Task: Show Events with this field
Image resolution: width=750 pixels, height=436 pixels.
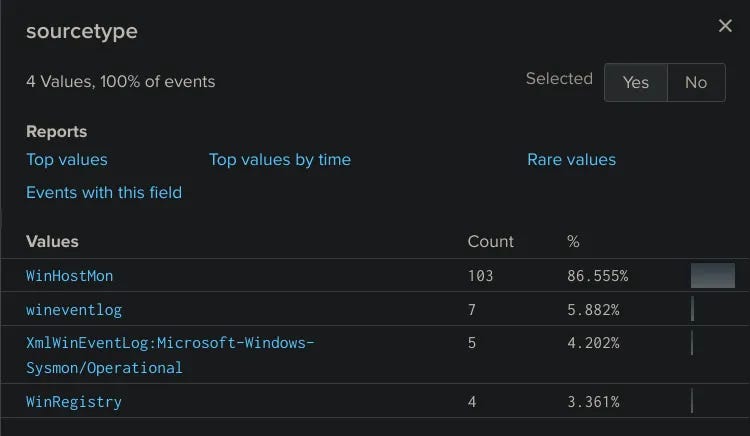Action: coord(104,192)
